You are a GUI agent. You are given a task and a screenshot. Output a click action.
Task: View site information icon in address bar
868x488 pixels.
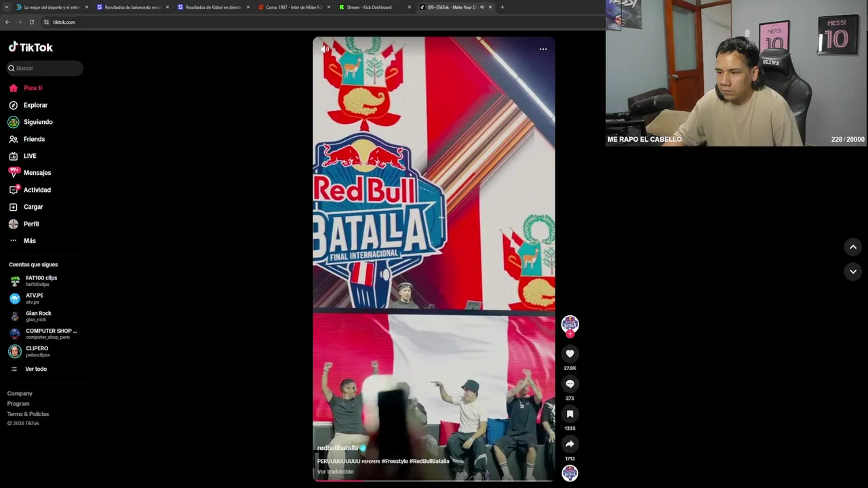coord(46,22)
